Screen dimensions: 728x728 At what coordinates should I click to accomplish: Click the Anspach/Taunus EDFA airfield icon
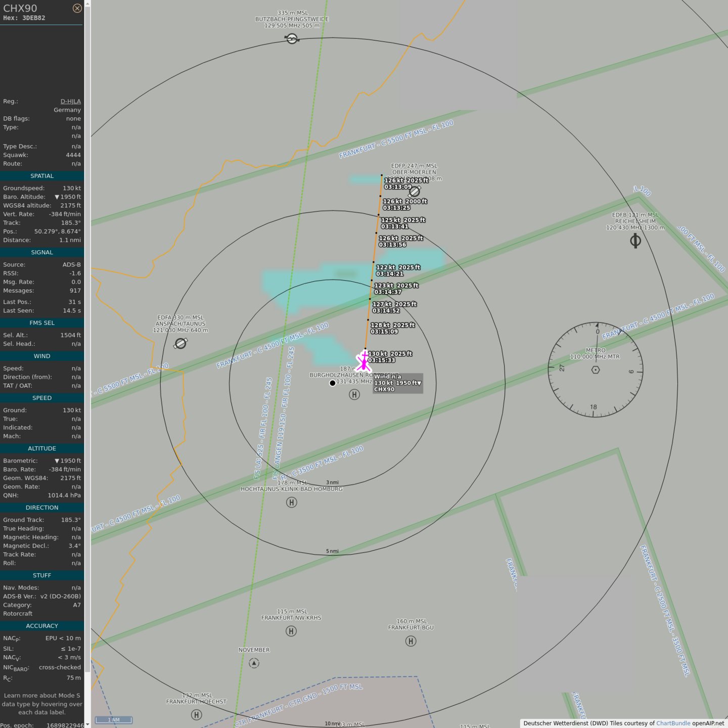click(x=180, y=344)
